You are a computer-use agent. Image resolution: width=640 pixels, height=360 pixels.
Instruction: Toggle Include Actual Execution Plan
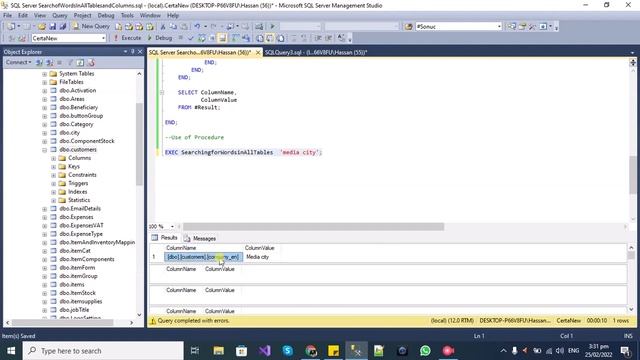(236, 38)
